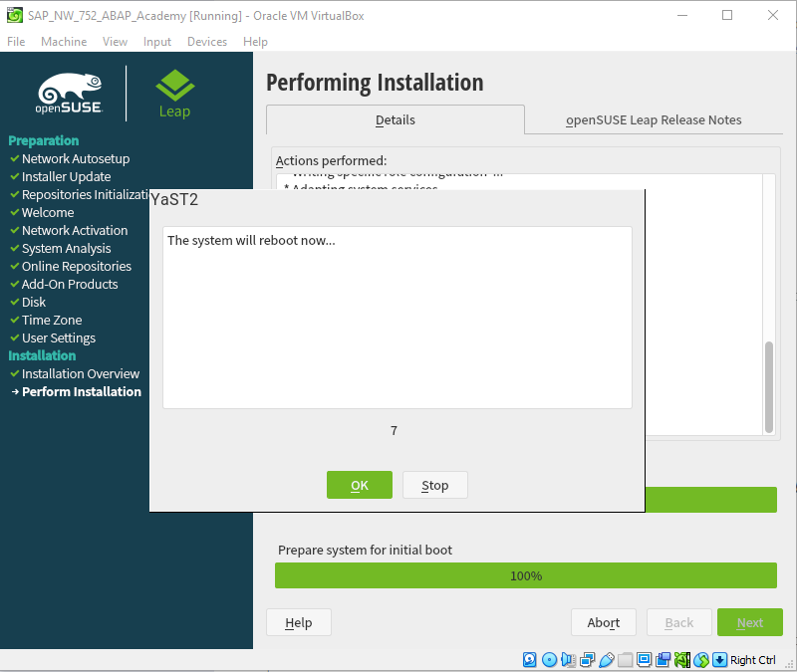This screenshot has height=672, width=797.
Task: Click the green Leap logo
Action: (x=175, y=94)
